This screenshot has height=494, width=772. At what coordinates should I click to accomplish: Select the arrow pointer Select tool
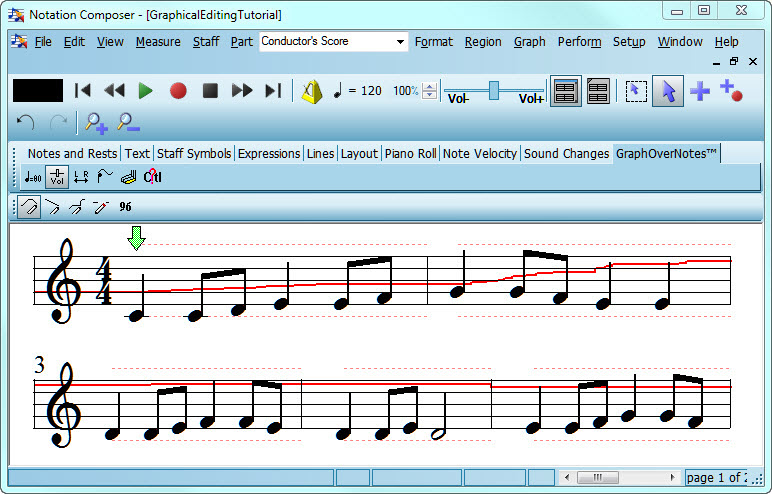pyautogui.click(x=667, y=91)
